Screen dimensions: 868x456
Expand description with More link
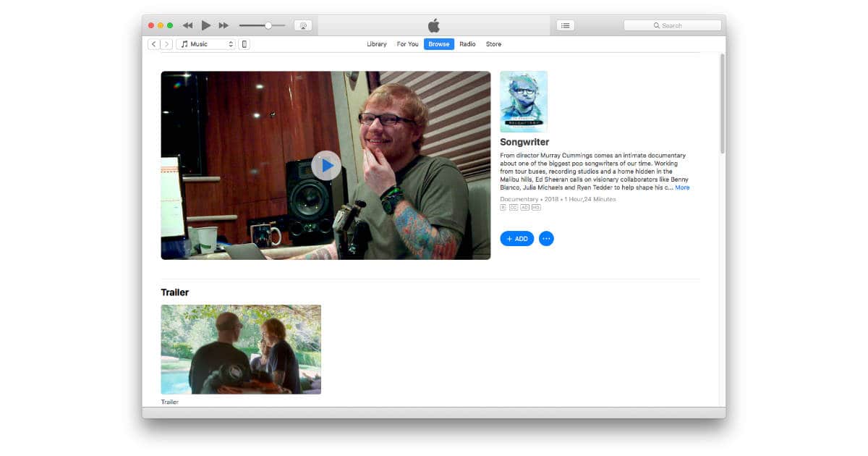tap(682, 187)
